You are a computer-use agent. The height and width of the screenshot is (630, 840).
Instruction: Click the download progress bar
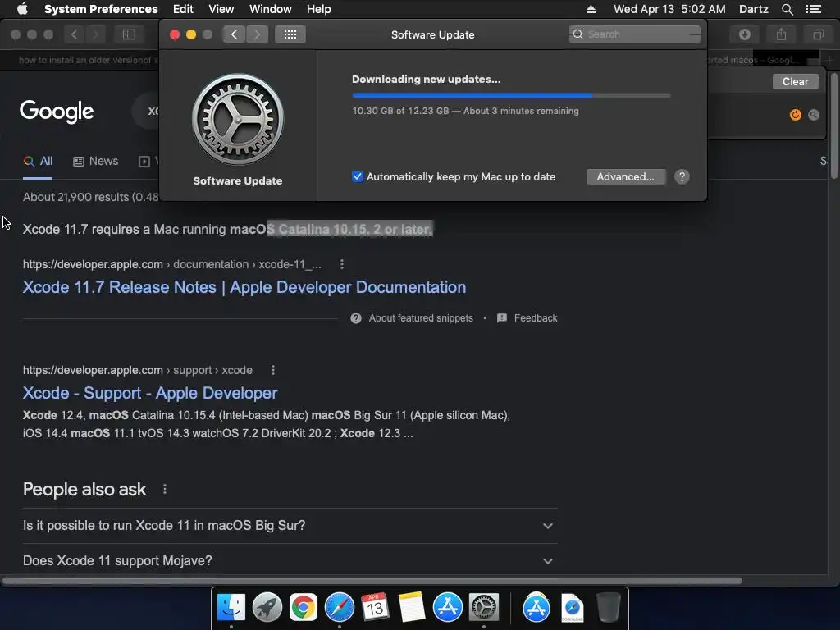coord(511,95)
